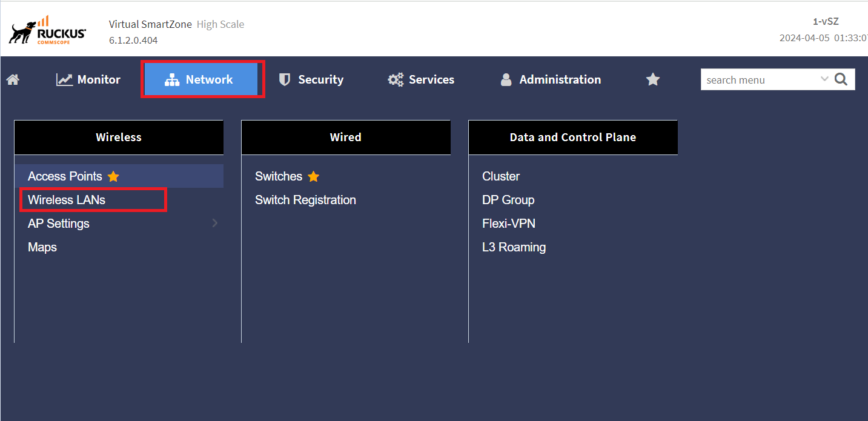The image size is (868, 421).
Task: Open the Access Points page
Action: pyautogui.click(x=65, y=176)
